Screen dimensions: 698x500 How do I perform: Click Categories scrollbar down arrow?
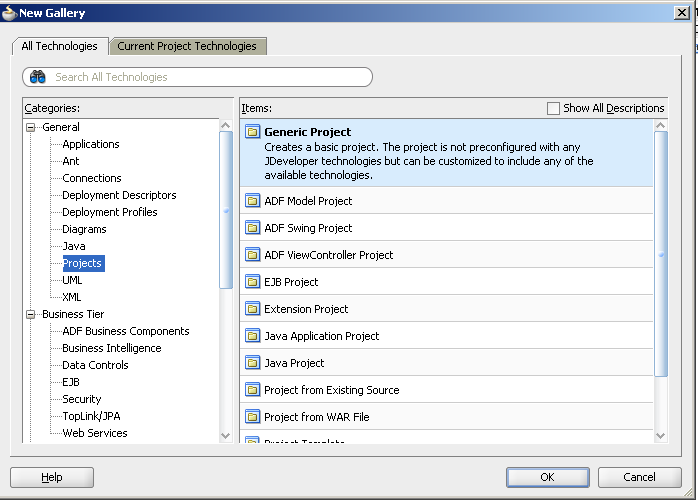coord(226,436)
